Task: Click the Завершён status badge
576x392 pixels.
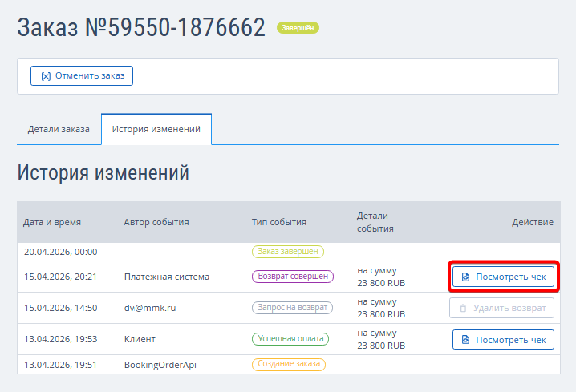Action: coord(298,28)
